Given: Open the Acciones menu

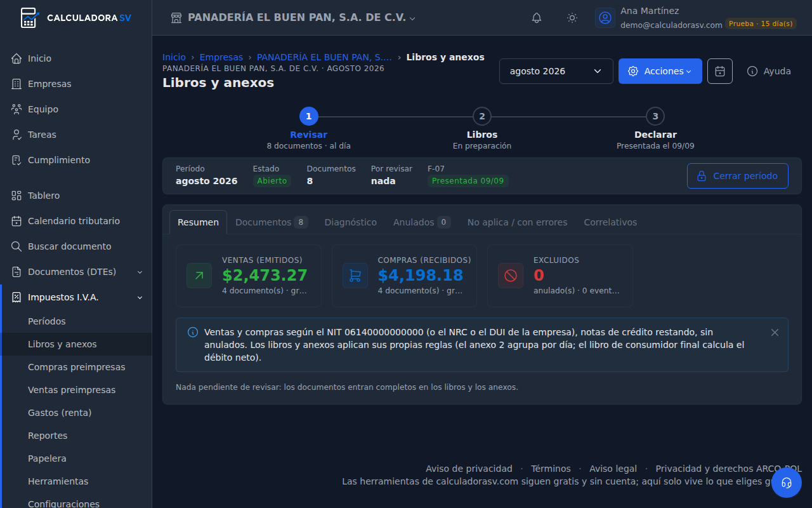Looking at the screenshot, I should (660, 71).
